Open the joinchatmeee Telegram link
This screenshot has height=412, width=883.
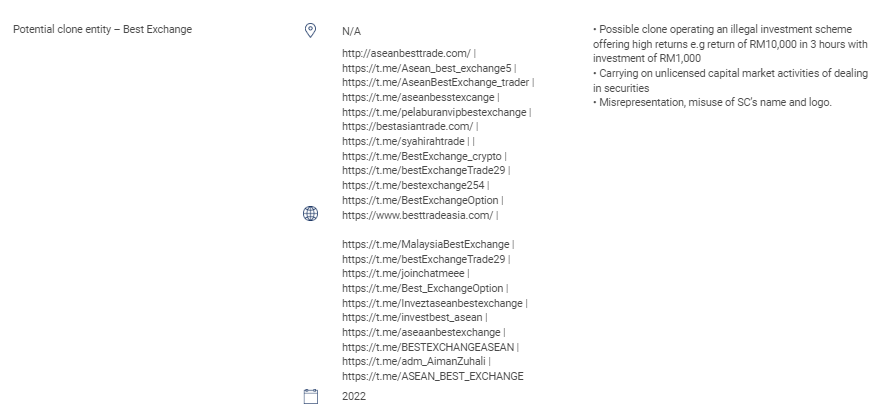pos(404,273)
